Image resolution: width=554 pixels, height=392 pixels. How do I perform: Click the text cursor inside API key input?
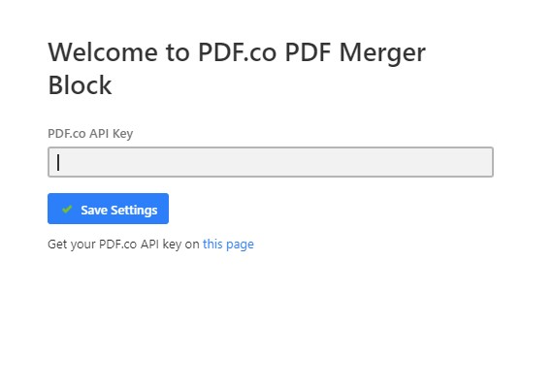pos(58,162)
